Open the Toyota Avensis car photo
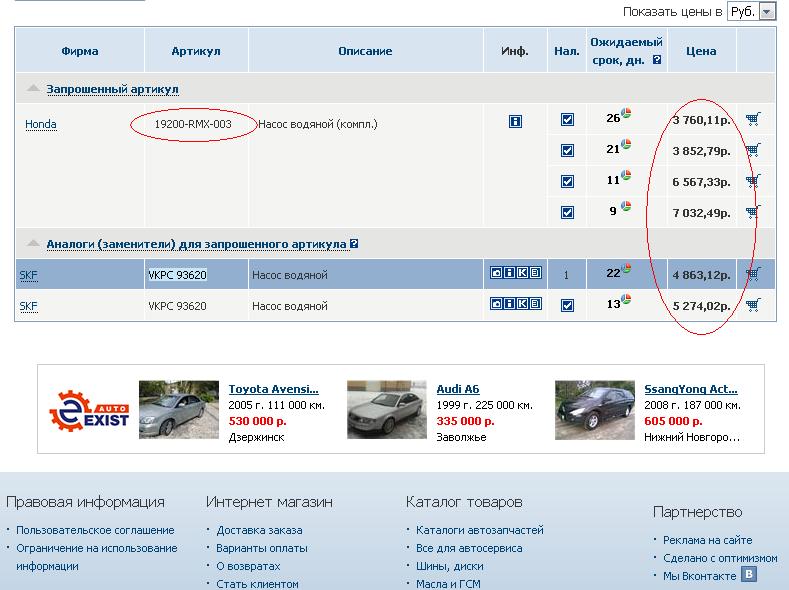This screenshot has height=590, width=789. [179, 410]
